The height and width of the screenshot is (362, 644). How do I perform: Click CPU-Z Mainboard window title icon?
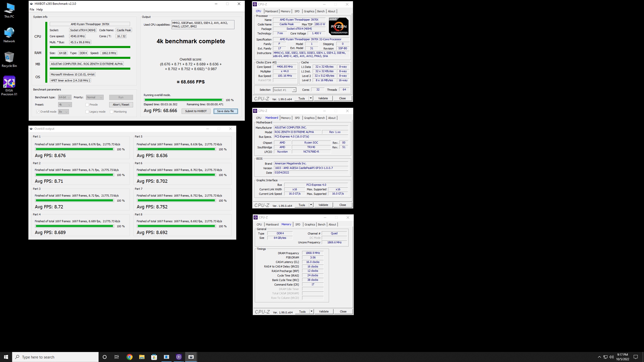[x=255, y=111]
